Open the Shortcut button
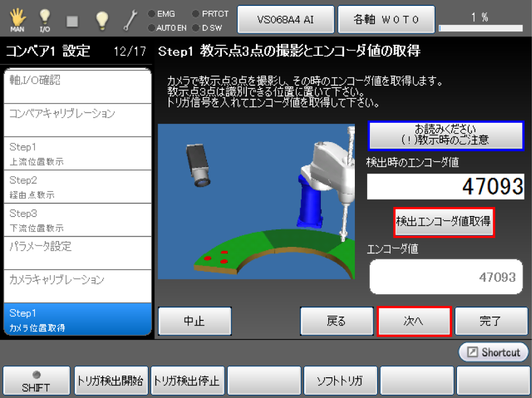Image resolution: width=532 pixels, height=398 pixels. 493,352
